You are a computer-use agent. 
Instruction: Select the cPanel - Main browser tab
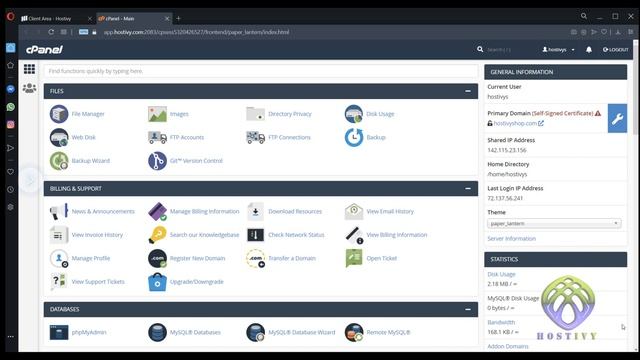pyautogui.click(x=133, y=18)
